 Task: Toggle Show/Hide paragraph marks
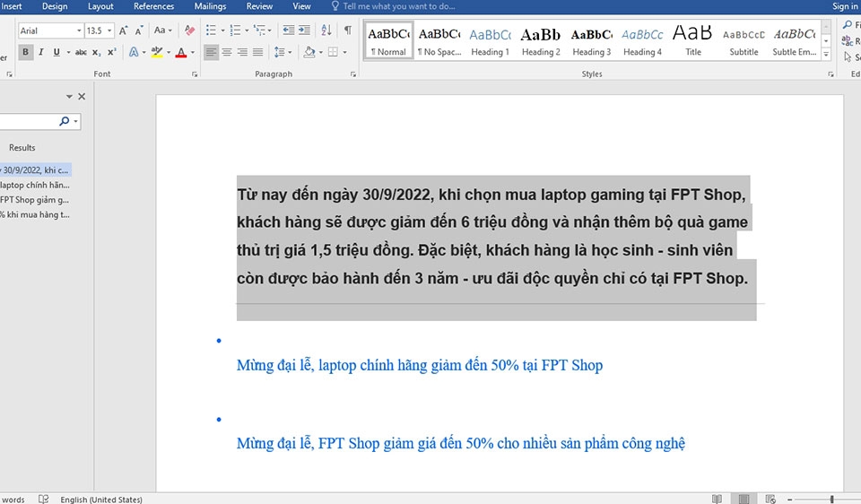point(348,30)
